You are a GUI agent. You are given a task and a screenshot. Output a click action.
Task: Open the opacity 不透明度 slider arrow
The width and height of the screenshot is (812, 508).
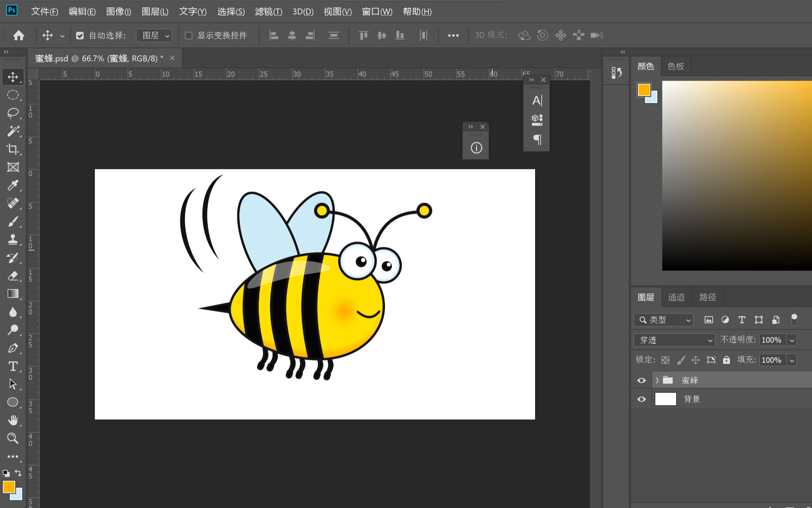click(x=792, y=340)
